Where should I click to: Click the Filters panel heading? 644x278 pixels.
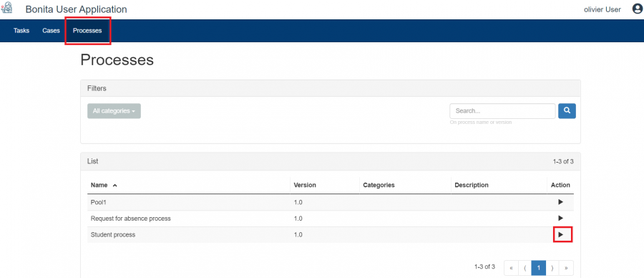tap(97, 88)
